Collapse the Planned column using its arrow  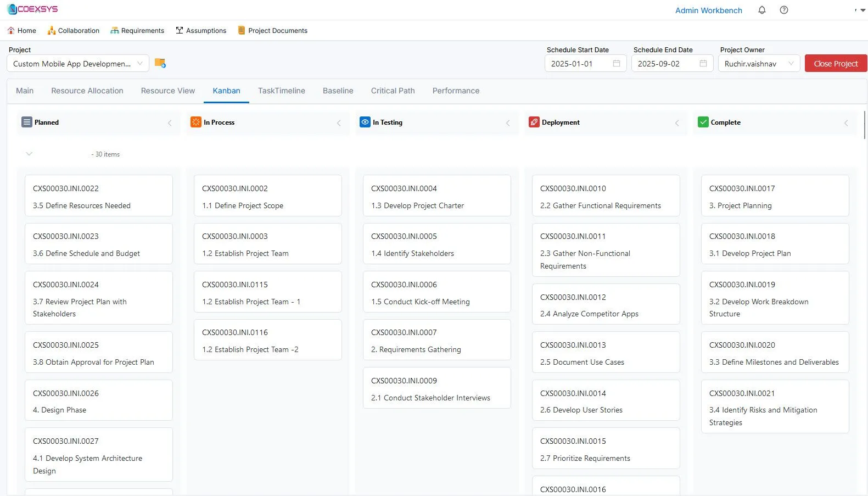pyautogui.click(x=170, y=123)
